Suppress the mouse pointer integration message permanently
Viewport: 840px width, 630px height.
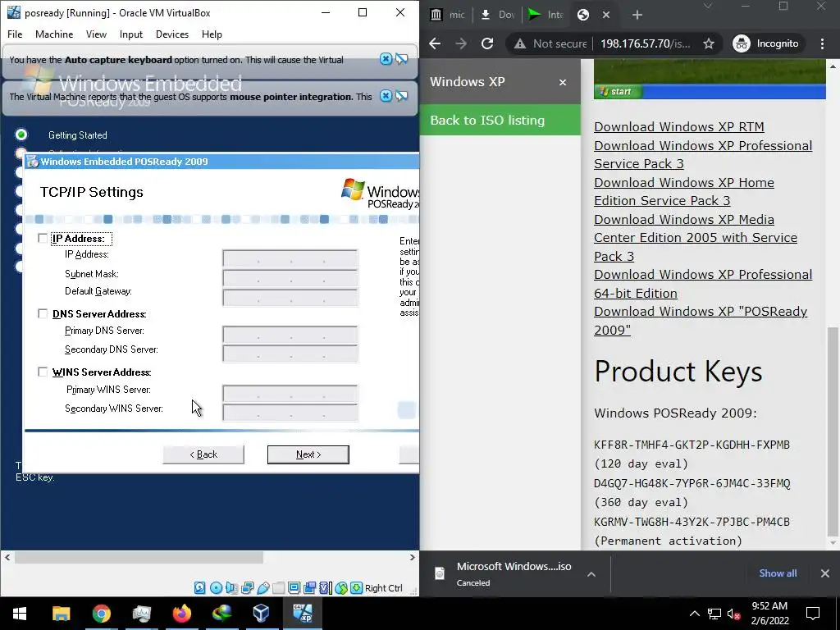point(402,96)
